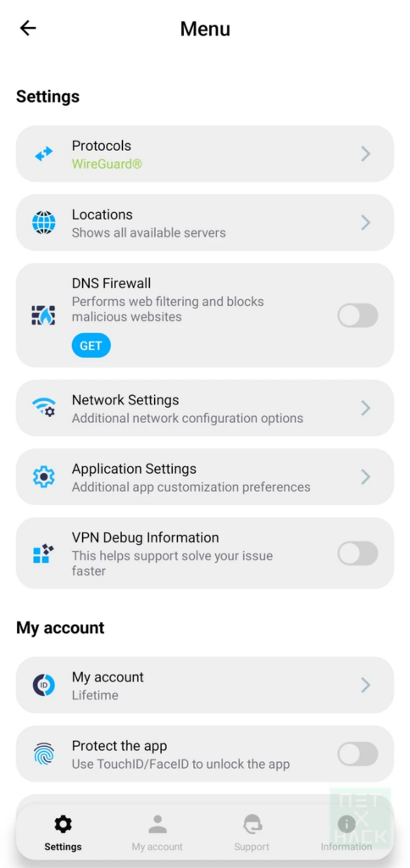Turn on VPN Debug Information switch
The height and width of the screenshot is (868, 410).
(358, 553)
